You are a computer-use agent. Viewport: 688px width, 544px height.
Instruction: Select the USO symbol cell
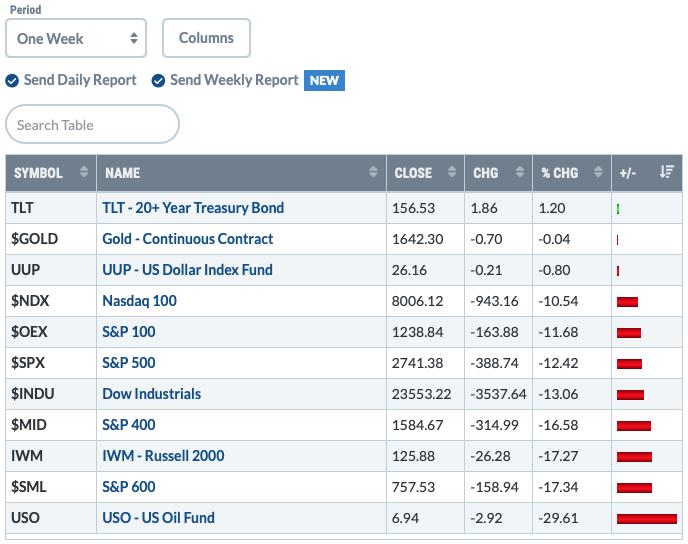click(51, 518)
